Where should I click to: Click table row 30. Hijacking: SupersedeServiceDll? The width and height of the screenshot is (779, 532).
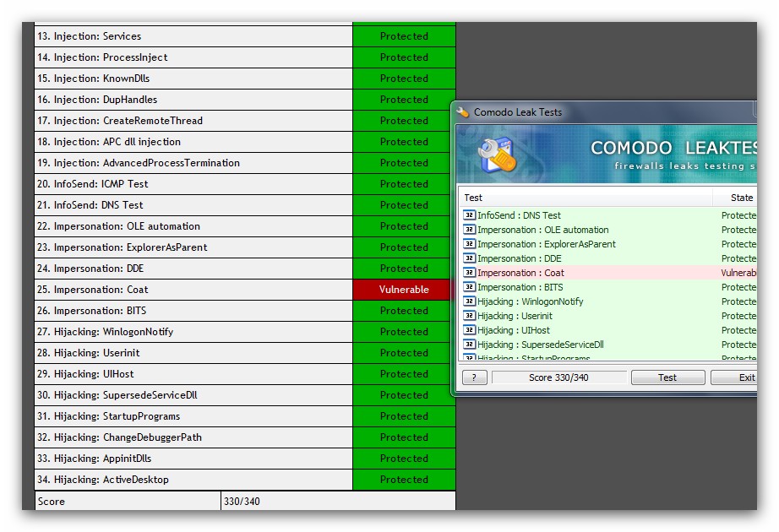(x=245, y=395)
